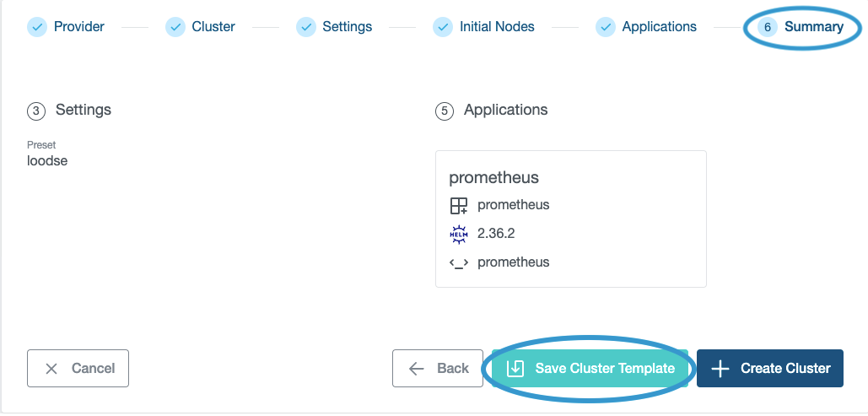Image resolution: width=868 pixels, height=416 pixels.
Task: Go back to previous step
Action: pos(438,368)
